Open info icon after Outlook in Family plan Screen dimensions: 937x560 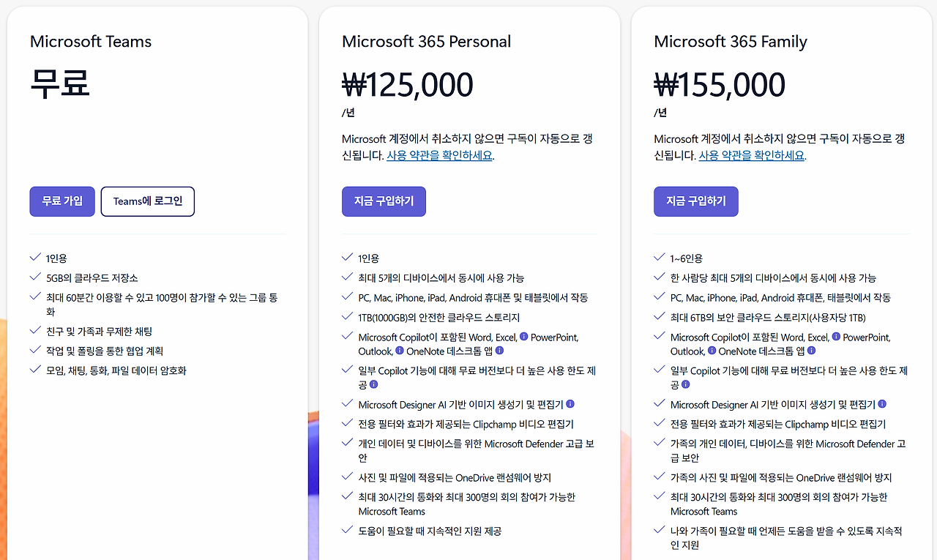click(712, 351)
